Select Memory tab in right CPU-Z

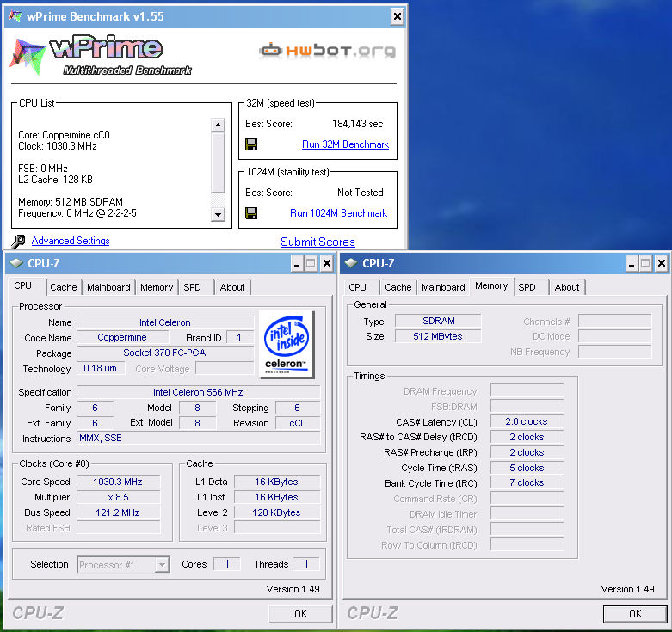point(491,286)
